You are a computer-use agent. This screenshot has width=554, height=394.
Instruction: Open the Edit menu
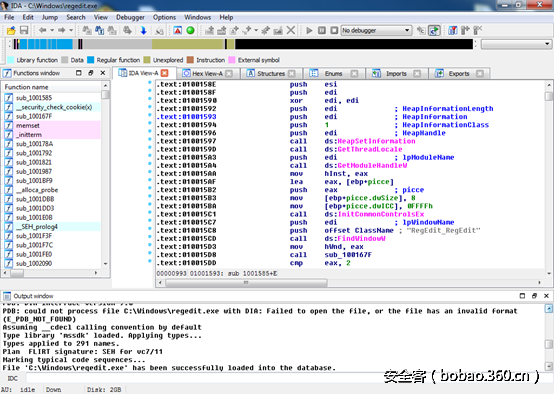[28, 17]
